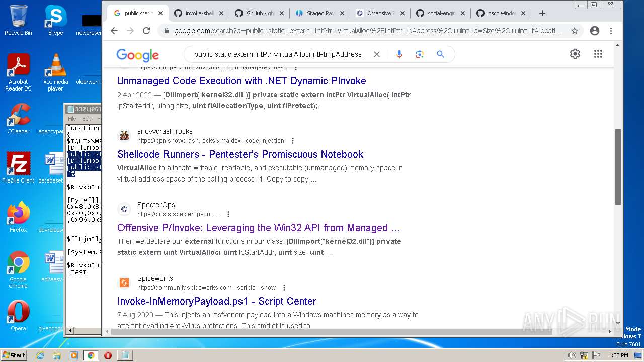Go to Google logo homepage
This screenshot has width=644, height=362.
coord(137,55)
